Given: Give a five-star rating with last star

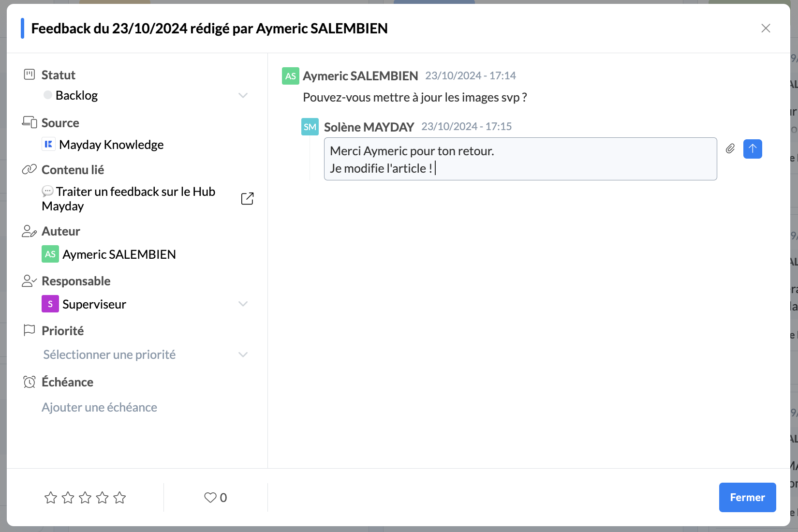Looking at the screenshot, I should click(119, 498).
